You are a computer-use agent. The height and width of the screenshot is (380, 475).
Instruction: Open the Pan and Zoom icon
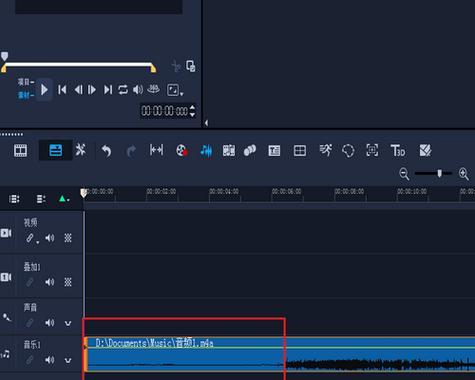[372, 150]
